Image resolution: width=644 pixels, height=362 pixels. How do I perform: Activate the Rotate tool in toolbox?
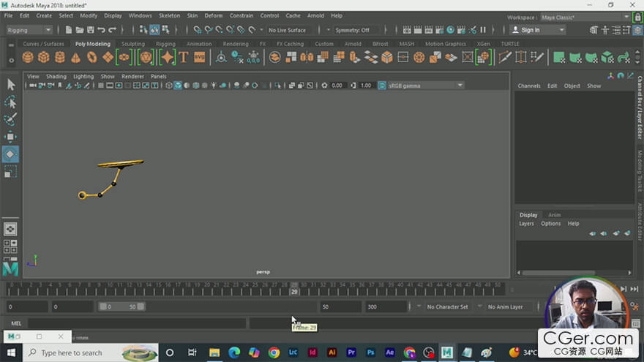pyautogui.click(x=10, y=154)
